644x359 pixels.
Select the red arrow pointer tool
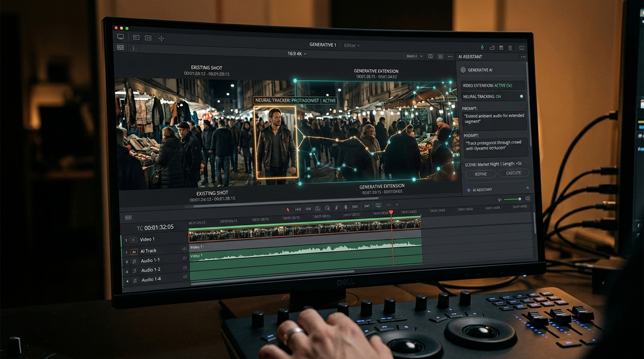(x=288, y=209)
